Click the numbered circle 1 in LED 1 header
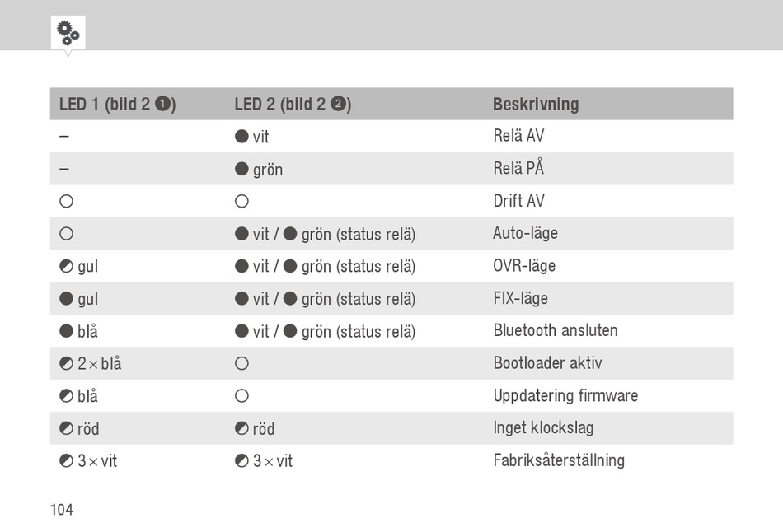Screen dimensions: 783x532 coord(162,103)
